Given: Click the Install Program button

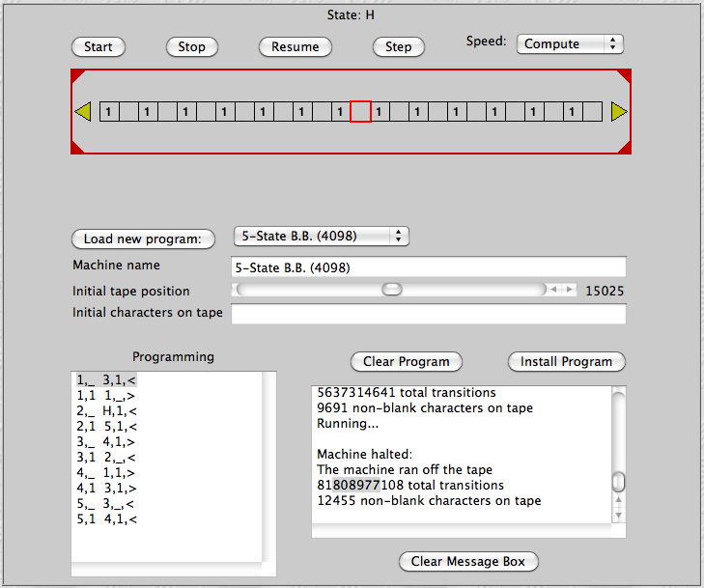Looking at the screenshot, I should 566,362.
